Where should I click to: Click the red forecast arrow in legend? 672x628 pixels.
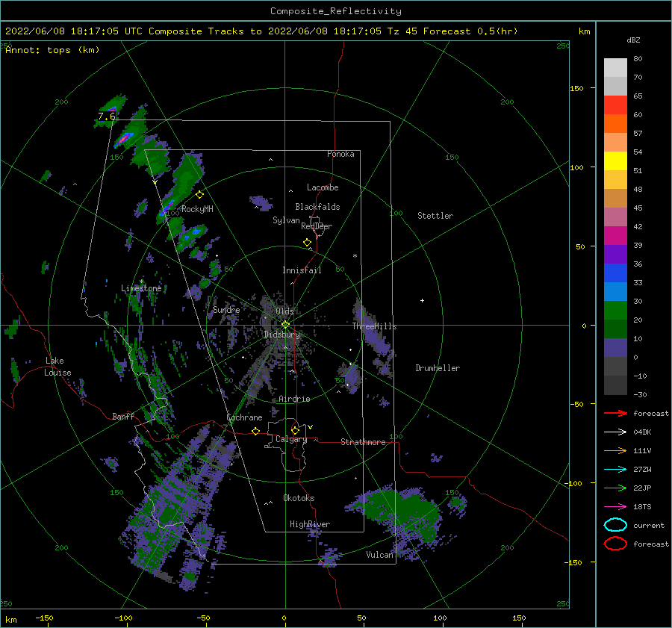615,413
